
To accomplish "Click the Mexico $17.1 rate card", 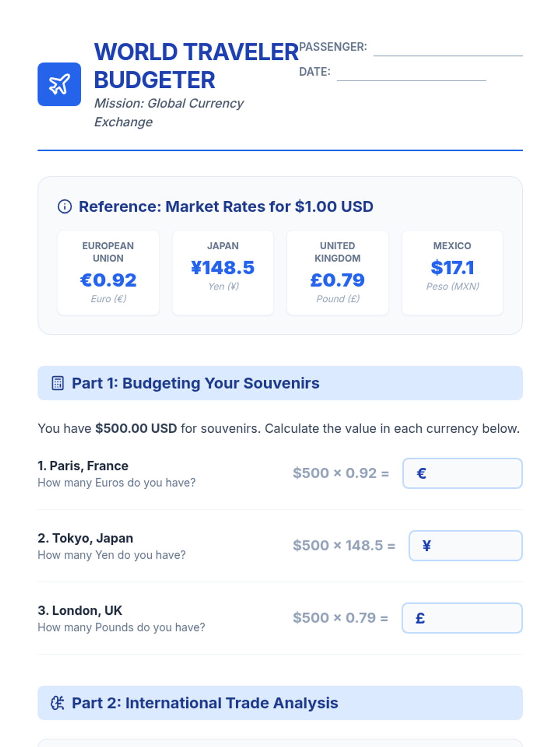I will click(x=452, y=273).
